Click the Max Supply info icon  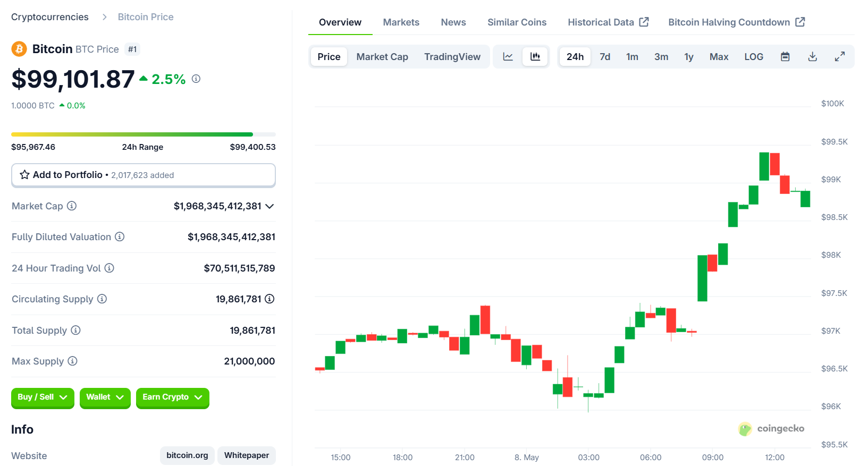(x=72, y=361)
